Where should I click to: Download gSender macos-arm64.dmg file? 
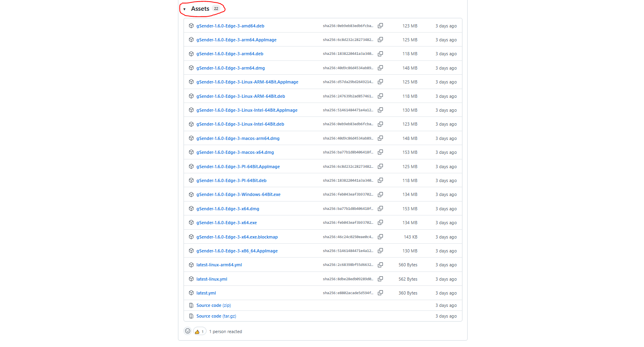[238, 138]
